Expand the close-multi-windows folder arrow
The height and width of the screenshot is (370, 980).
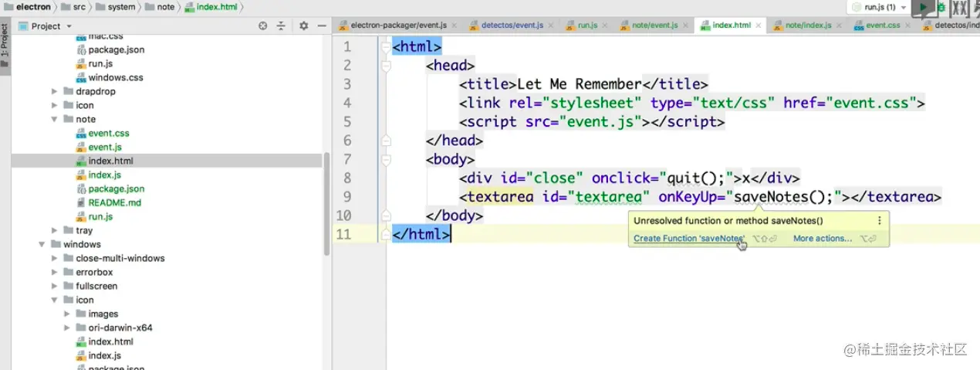coord(55,258)
